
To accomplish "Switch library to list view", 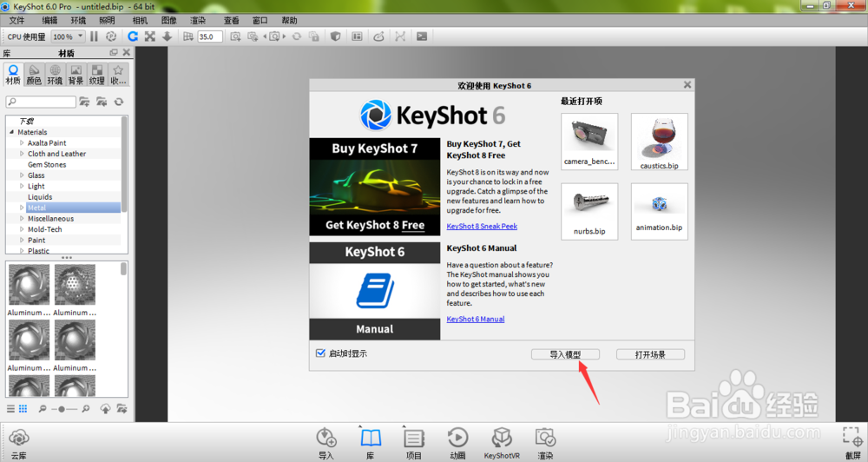I will 10,409.
